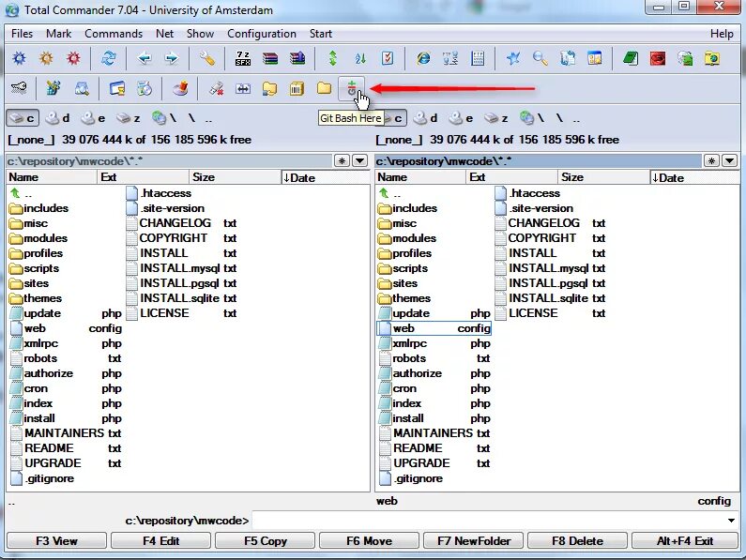Click the green up-down arrows icon

(x=332, y=58)
